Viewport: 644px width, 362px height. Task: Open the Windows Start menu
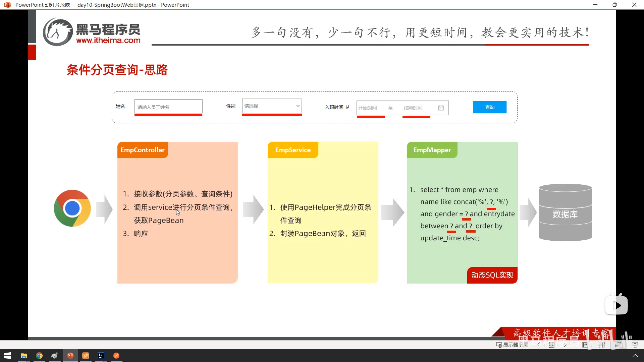pyautogui.click(x=7, y=356)
